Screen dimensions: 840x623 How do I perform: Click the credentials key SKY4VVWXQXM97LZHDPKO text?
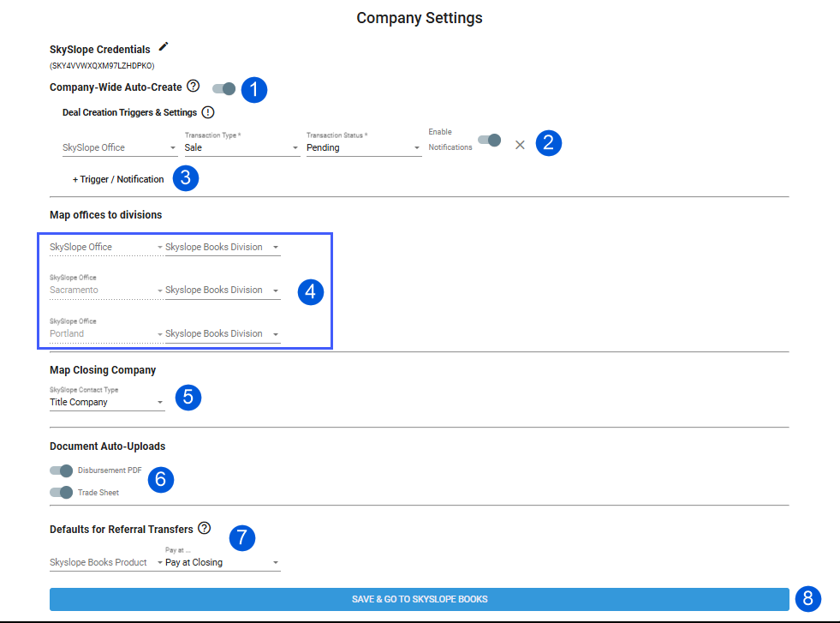[102, 66]
